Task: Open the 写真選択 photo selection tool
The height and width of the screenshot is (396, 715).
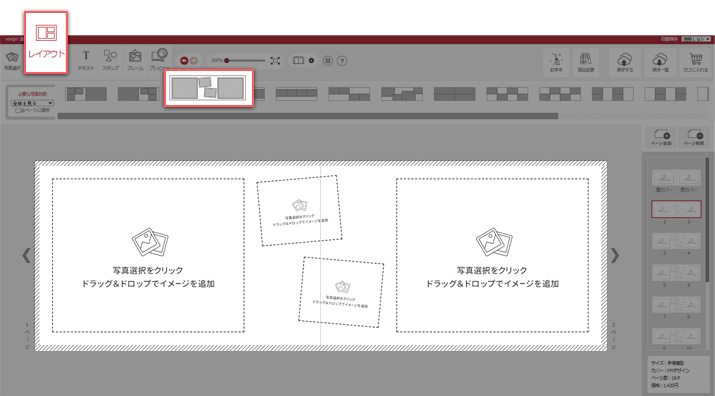Action: [12, 60]
